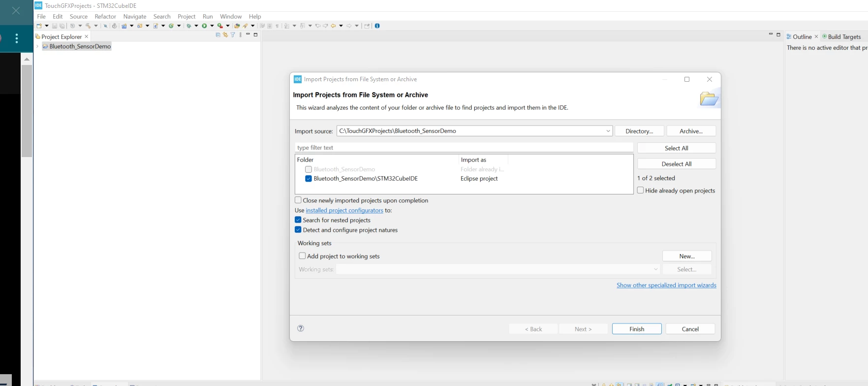Click the blue Information center icon
Image resolution: width=868 pixels, height=386 pixels.
(377, 26)
